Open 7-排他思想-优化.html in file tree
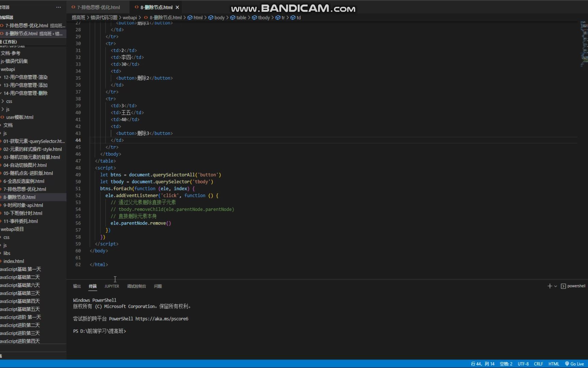The height and width of the screenshot is (368, 588). click(x=33, y=189)
